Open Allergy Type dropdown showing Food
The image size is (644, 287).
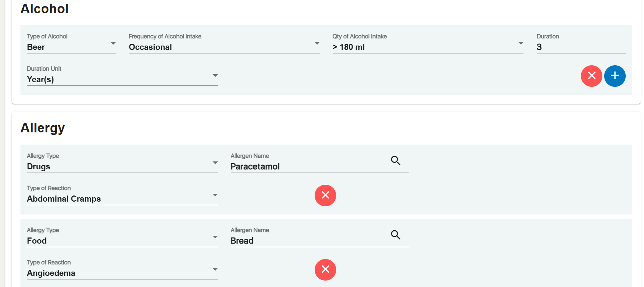(215, 237)
